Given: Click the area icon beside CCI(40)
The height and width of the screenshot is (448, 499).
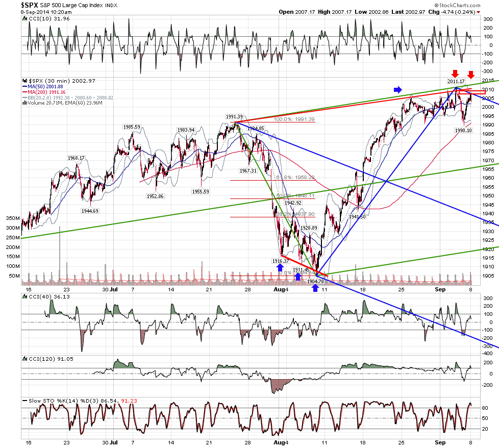Looking at the screenshot, I should point(25,297).
